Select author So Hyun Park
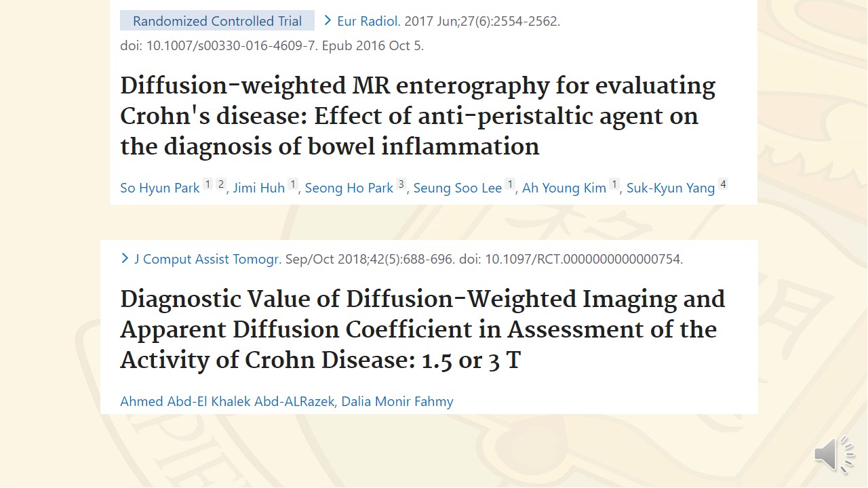The height and width of the screenshot is (488, 868). [x=160, y=188]
